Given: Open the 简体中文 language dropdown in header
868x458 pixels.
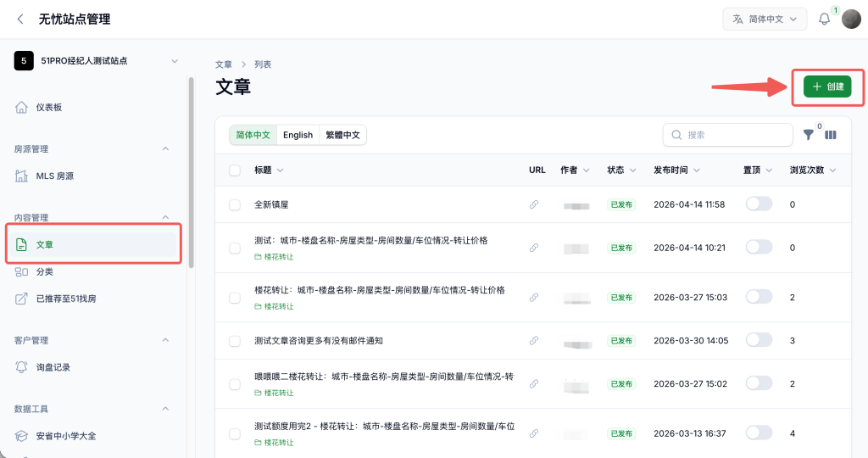Looking at the screenshot, I should (x=765, y=20).
